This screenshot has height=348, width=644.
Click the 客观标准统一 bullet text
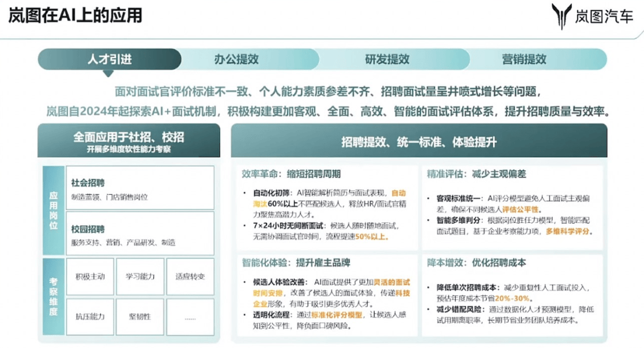[458, 198]
